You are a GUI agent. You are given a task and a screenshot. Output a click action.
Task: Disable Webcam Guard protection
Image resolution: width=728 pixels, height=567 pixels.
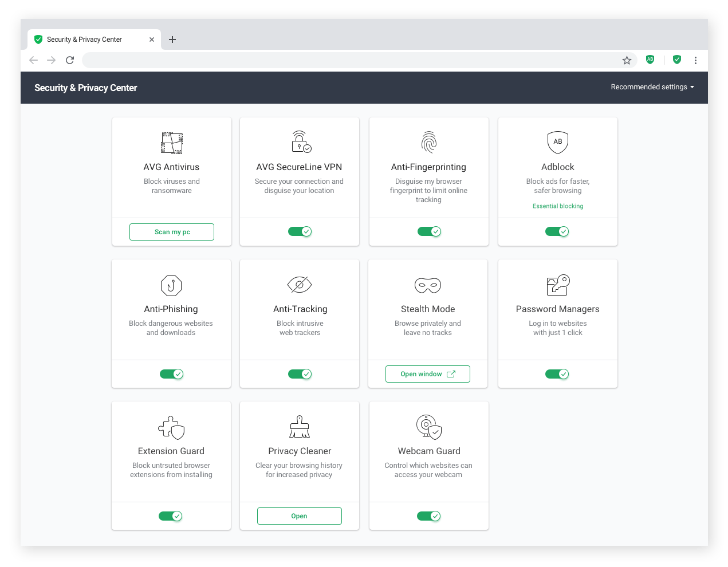pyautogui.click(x=428, y=516)
